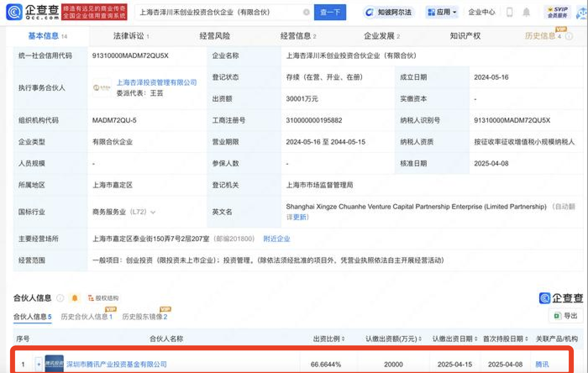This screenshot has width=588, height=373.
Task: Open 委派代表 王芸's profile
Action: point(157,93)
